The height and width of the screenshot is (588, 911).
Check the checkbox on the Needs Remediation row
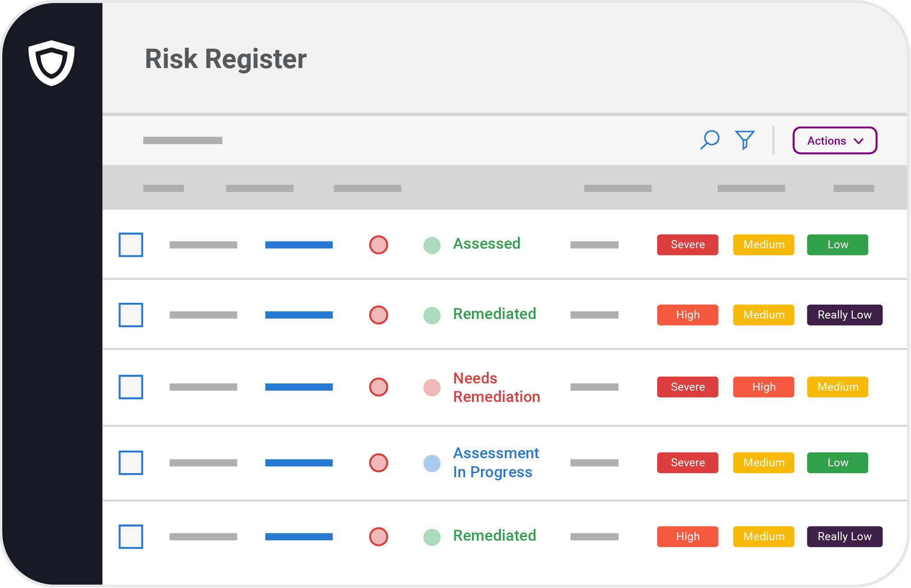click(x=130, y=387)
